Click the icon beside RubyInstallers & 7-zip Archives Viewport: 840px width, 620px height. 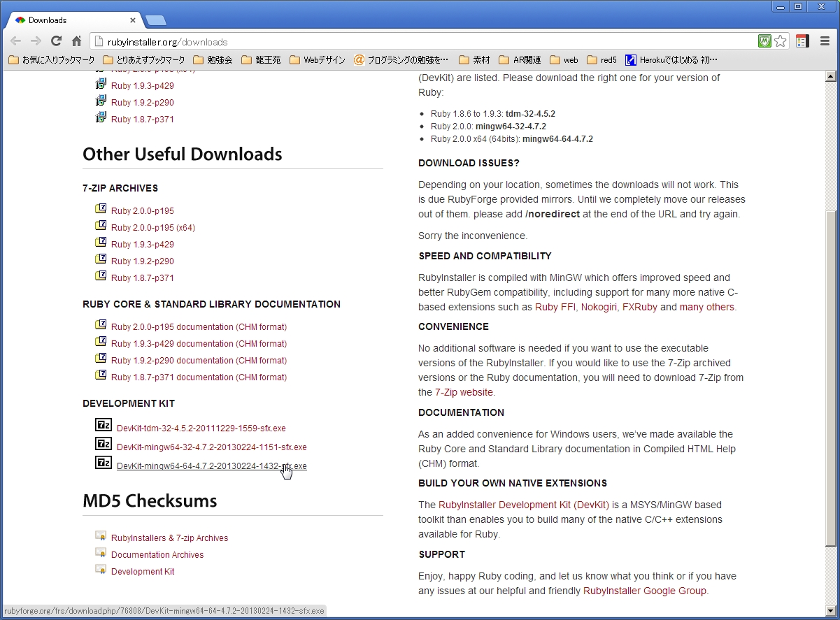point(101,536)
